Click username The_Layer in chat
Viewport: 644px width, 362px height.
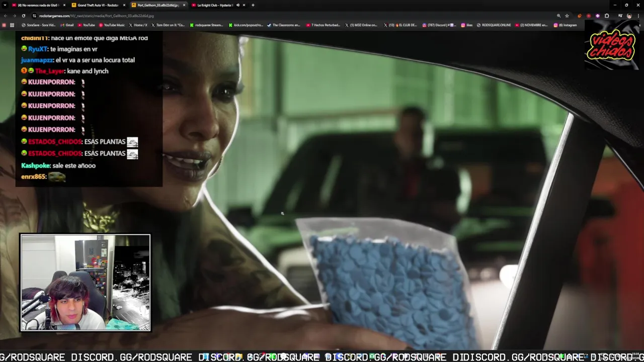(x=50, y=71)
